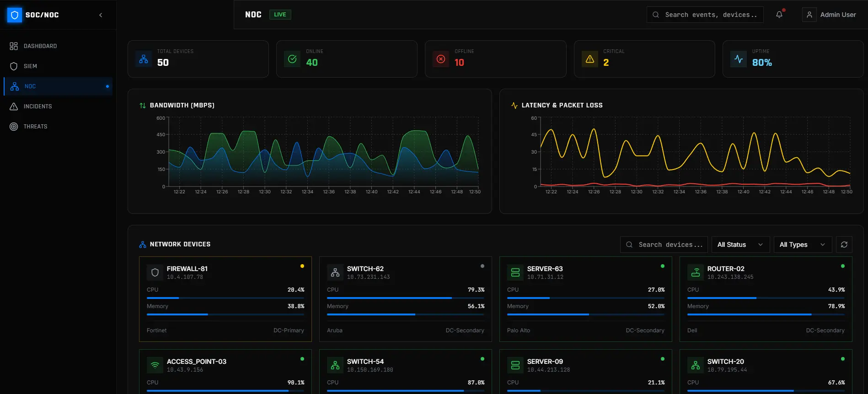
Task: Click the SWITCH-54 network icon
Action: click(x=335, y=365)
